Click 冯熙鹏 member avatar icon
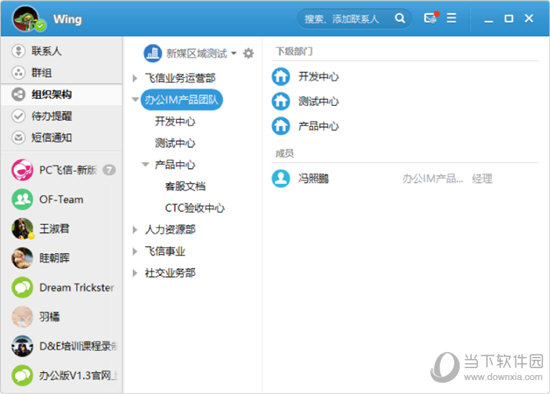The height and width of the screenshot is (394, 550). point(281,179)
